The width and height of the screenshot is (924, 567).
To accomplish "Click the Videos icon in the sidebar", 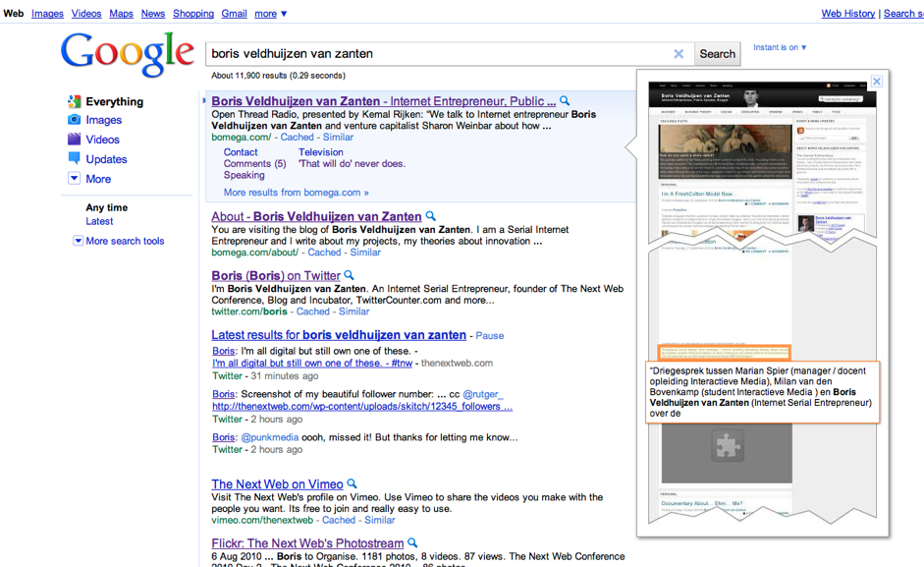I will tap(75, 140).
